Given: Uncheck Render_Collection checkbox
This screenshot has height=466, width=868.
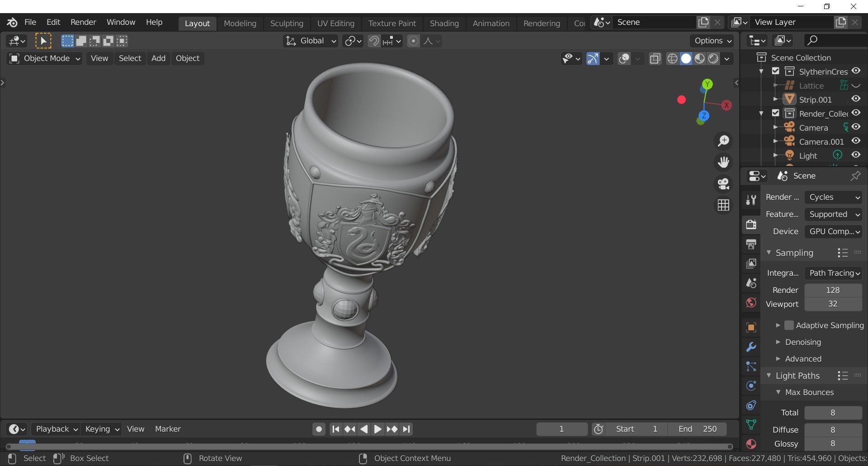Looking at the screenshot, I should 776,113.
